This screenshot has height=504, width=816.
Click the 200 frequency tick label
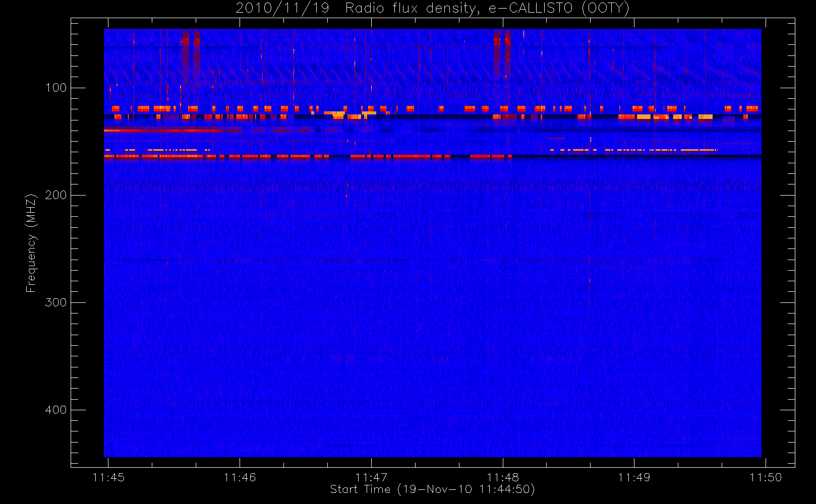[x=55, y=195]
